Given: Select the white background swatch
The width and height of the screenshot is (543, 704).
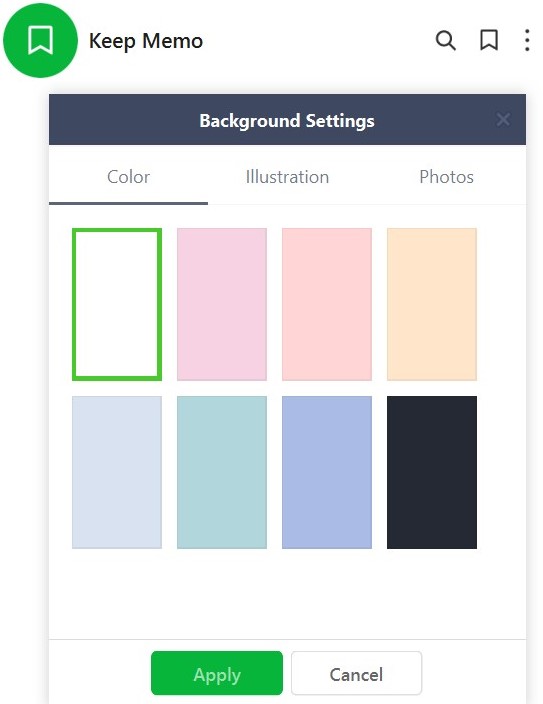Looking at the screenshot, I should click(117, 304).
